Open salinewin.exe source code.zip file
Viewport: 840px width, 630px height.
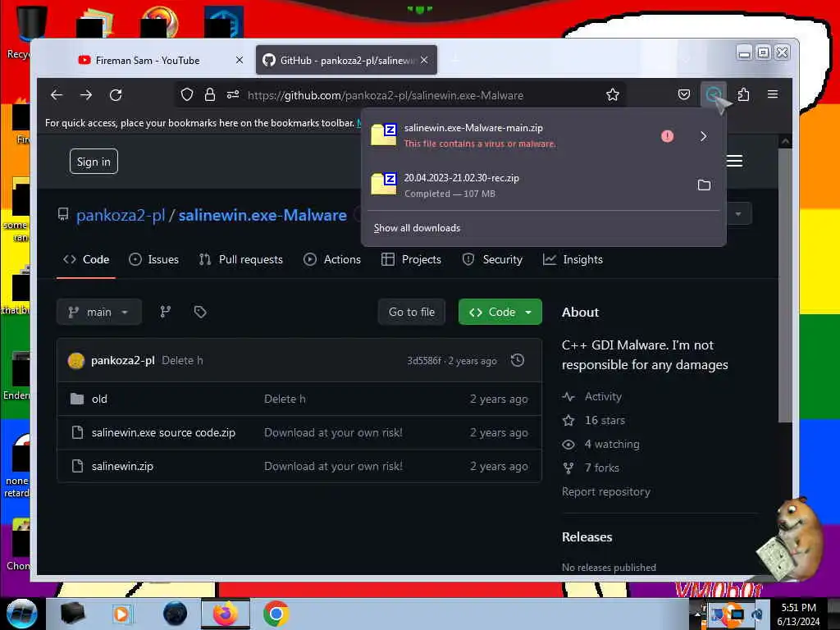[163, 433]
